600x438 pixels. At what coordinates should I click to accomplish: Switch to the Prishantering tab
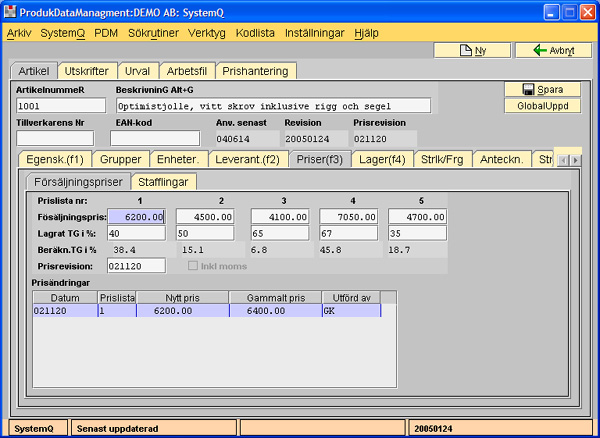click(x=255, y=71)
